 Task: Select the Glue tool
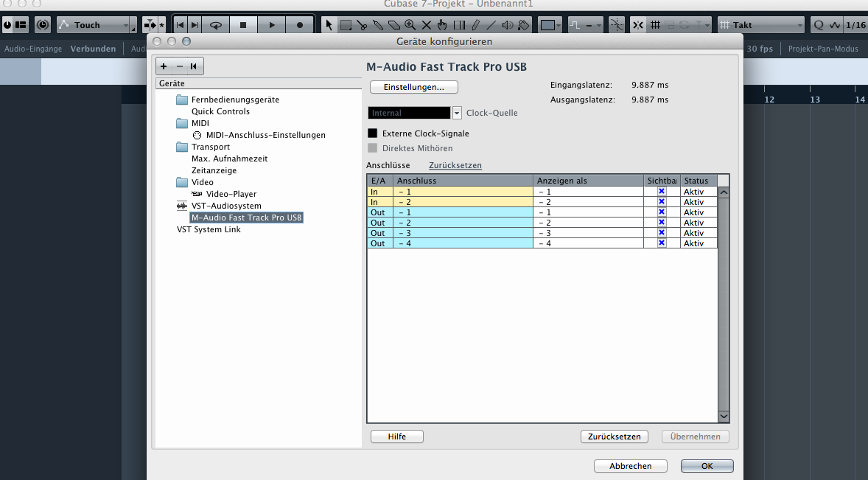(x=378, y=25)
